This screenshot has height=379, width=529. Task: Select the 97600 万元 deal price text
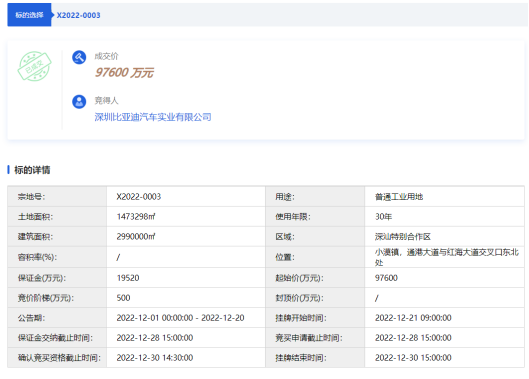(x=124, y=72)
